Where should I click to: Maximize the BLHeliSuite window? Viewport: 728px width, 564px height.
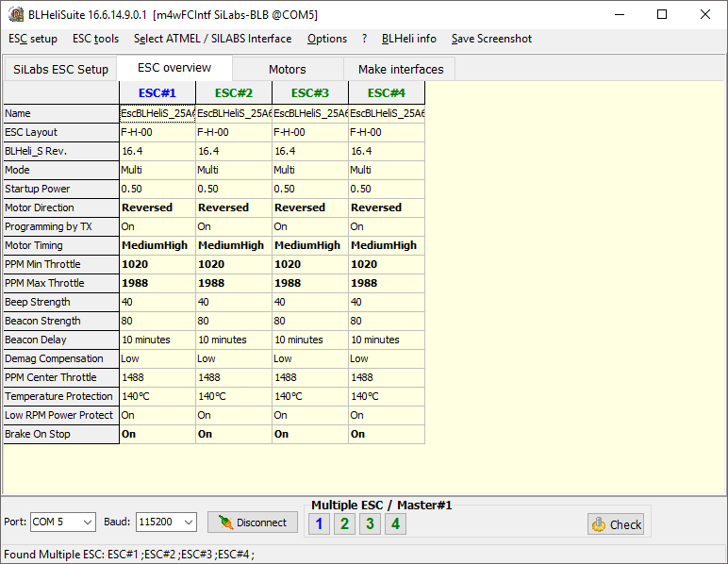point(662,14)
